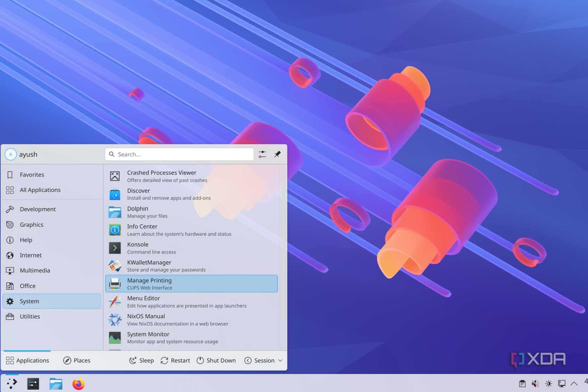Open brightness and color tray icon
Image resolution: width=588 pixels, height=392 pixels.
(548, 383)
